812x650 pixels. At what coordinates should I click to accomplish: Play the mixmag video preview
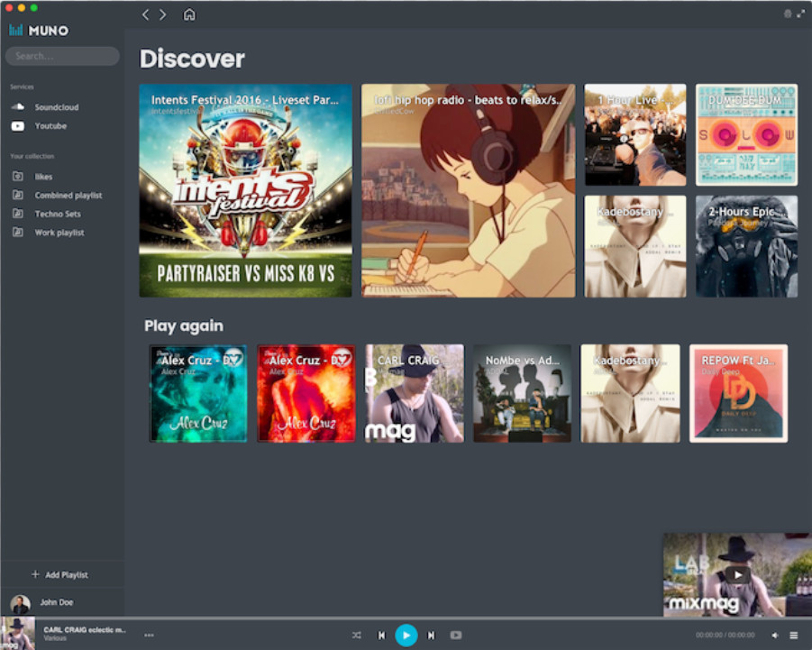click(x=737, y=575)
